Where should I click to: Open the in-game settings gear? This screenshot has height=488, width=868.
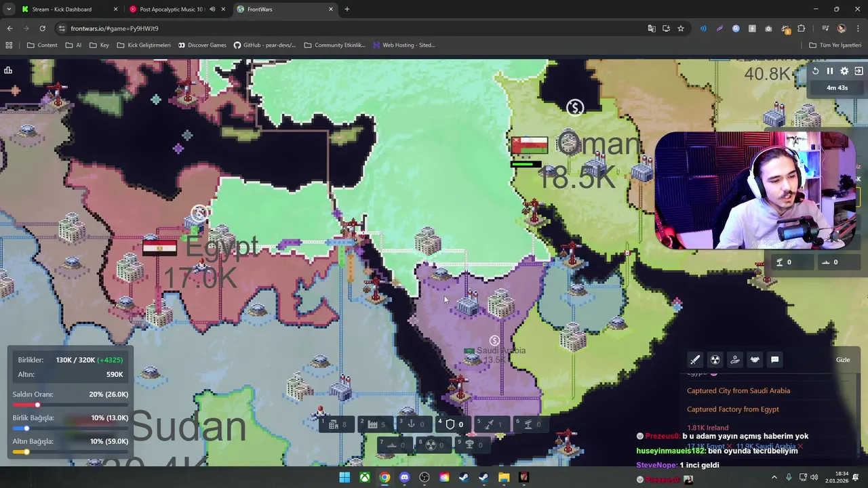tap(844, 71)
